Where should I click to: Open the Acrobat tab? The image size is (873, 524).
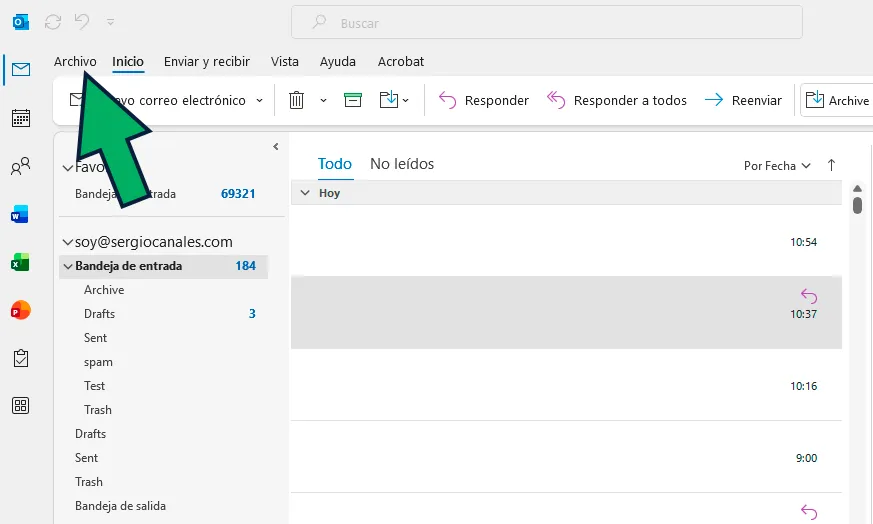tap(401, 61)
